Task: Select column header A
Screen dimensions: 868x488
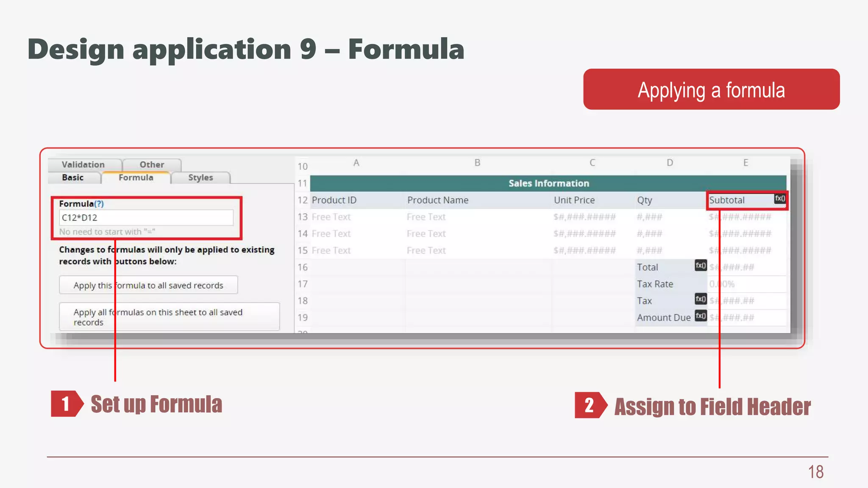Action: point(356,163)
